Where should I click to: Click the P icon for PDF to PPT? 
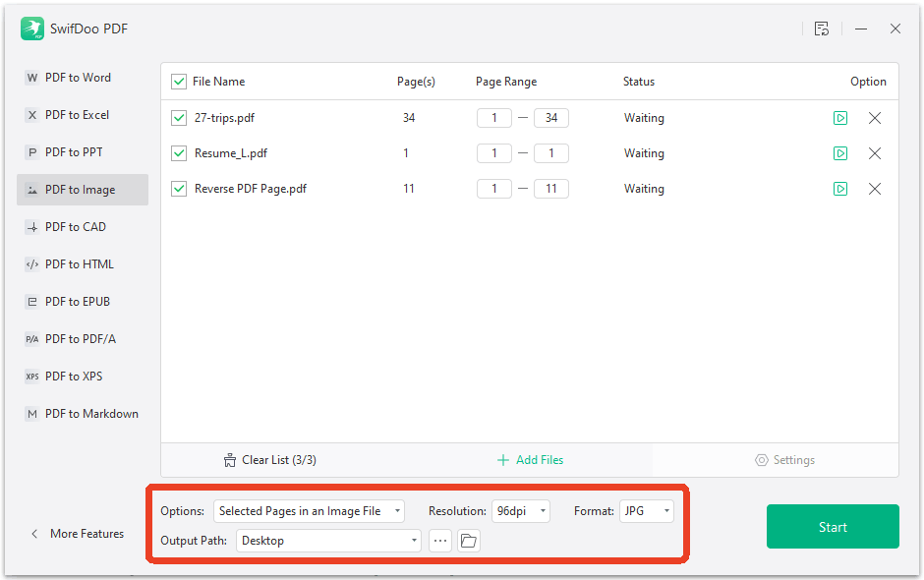pyautogui.click(x=32, y=152)
